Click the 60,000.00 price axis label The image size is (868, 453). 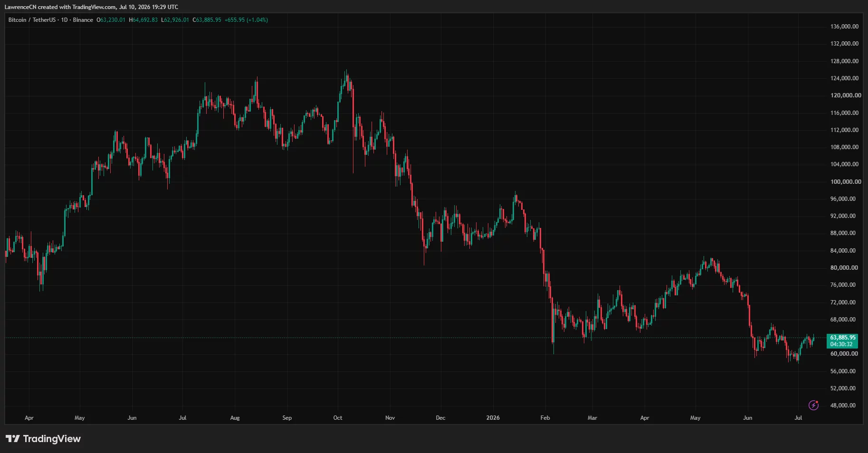pyautogui.click(x=844, y=354)
